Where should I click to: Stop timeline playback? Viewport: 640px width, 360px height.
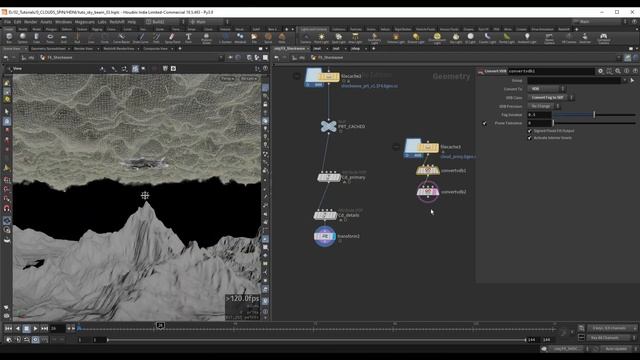26,328
